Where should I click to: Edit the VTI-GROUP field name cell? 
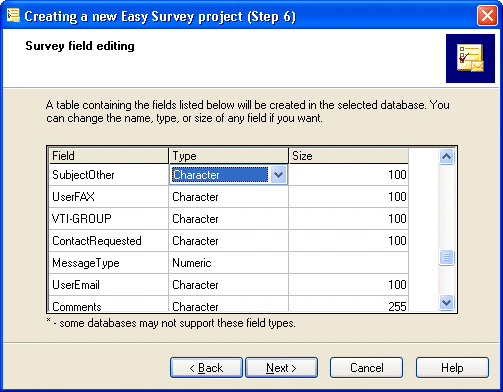coord(109,219)
